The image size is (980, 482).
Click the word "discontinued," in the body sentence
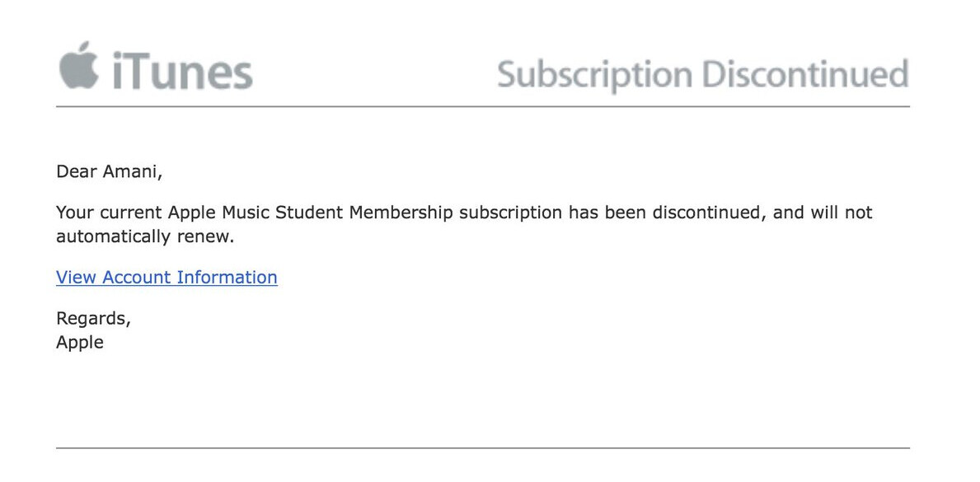(710, 213)
